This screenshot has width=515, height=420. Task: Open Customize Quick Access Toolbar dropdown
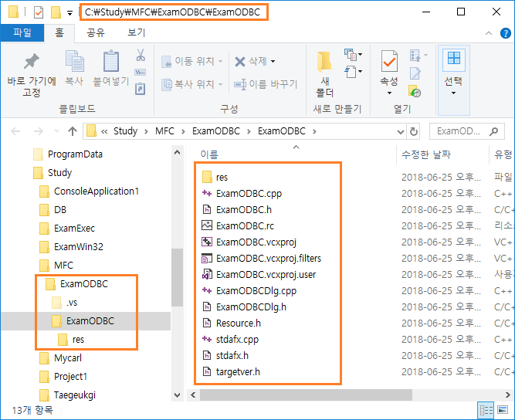69,13
